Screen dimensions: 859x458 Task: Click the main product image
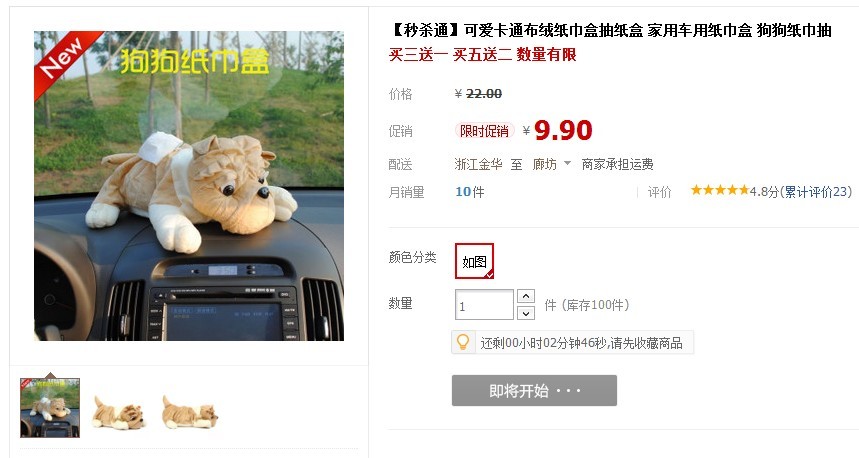tap(189, 186)
